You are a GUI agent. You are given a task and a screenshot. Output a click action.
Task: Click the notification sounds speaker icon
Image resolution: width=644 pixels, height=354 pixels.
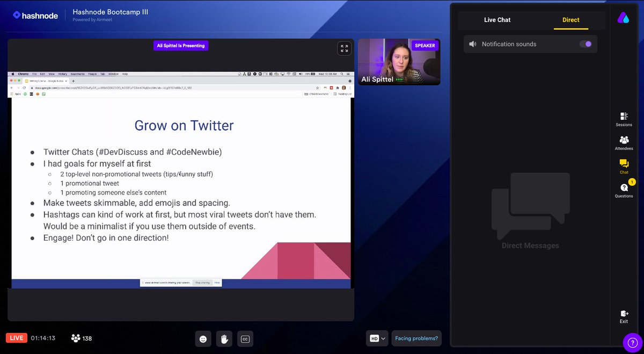point(472,44)
